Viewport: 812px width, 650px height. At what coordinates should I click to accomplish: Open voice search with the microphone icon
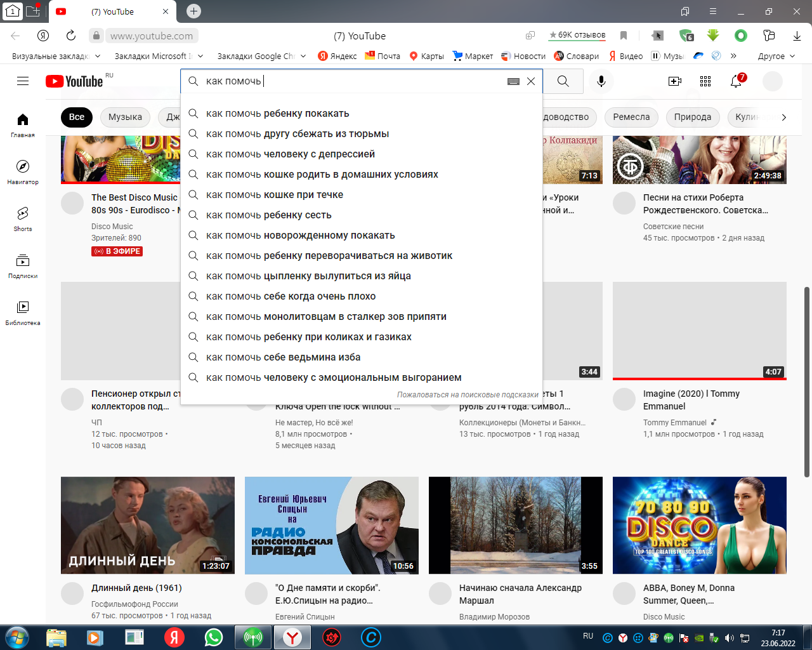tap(601, 81)
